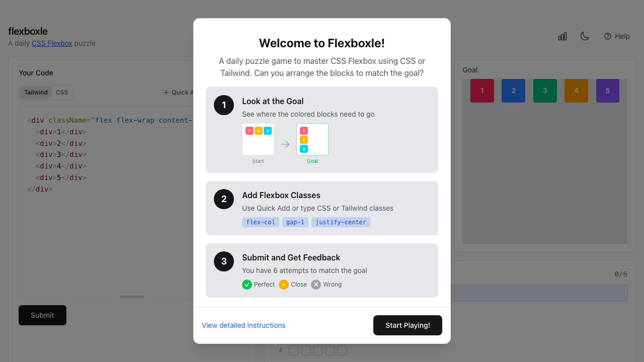
Task: Select the justify-center class chip
Action: 341,222
